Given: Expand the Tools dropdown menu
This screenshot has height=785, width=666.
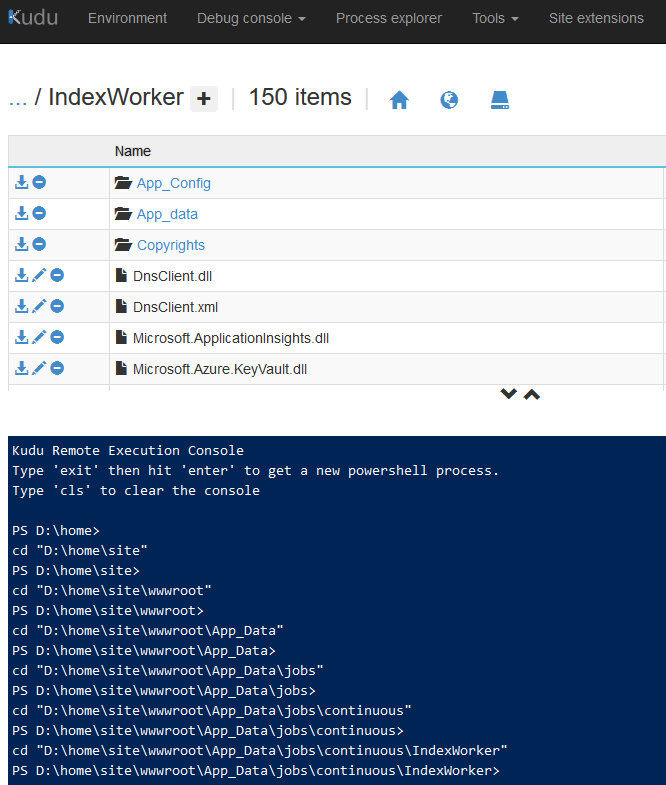Looking at the screenshot, I should 495,18.
